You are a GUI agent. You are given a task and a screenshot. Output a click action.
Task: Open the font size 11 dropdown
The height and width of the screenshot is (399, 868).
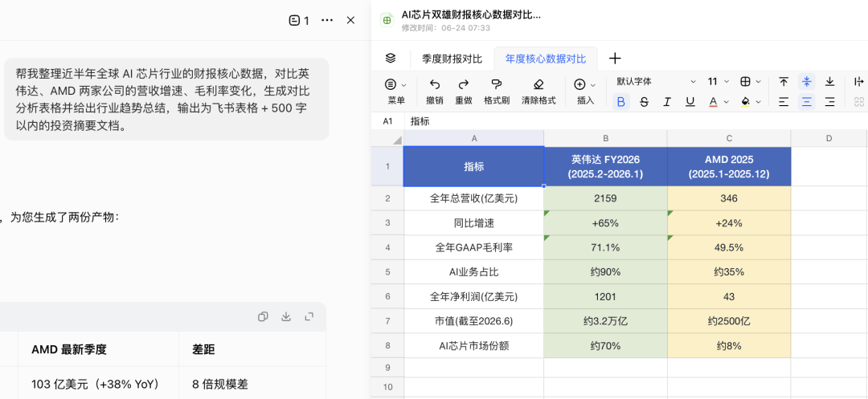point(718,82)
